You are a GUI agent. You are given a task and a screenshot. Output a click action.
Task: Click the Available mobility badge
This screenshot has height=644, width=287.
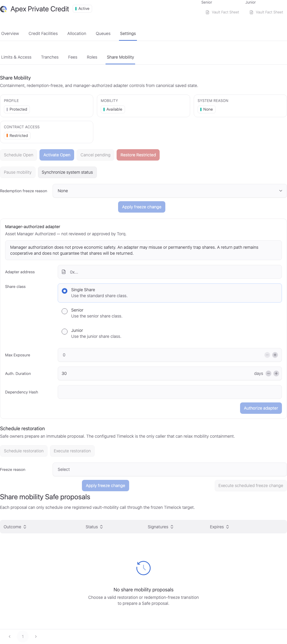pos(113,109)
